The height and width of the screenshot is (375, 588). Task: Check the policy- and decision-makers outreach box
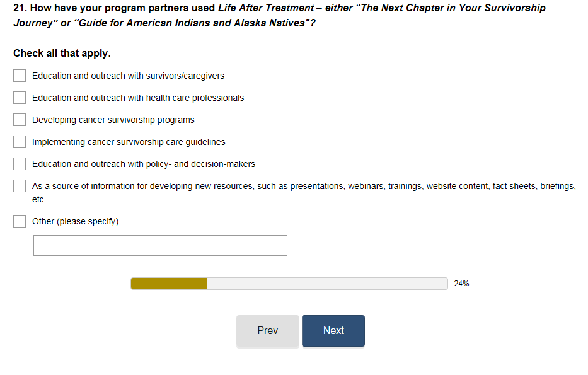[20, 164]
